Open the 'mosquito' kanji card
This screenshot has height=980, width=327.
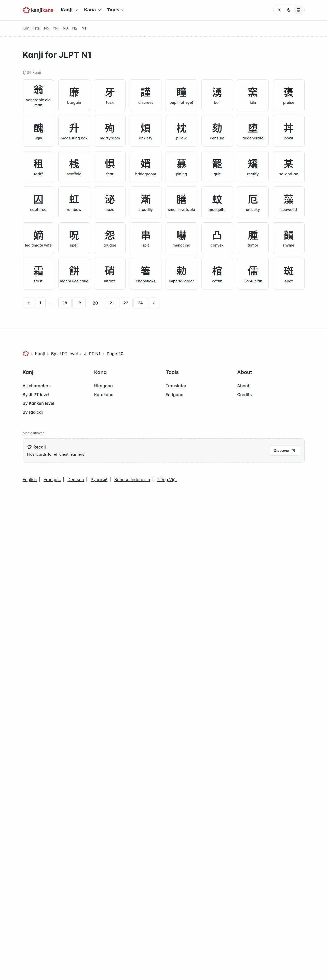pyautogui.click(x=217, y=203)
